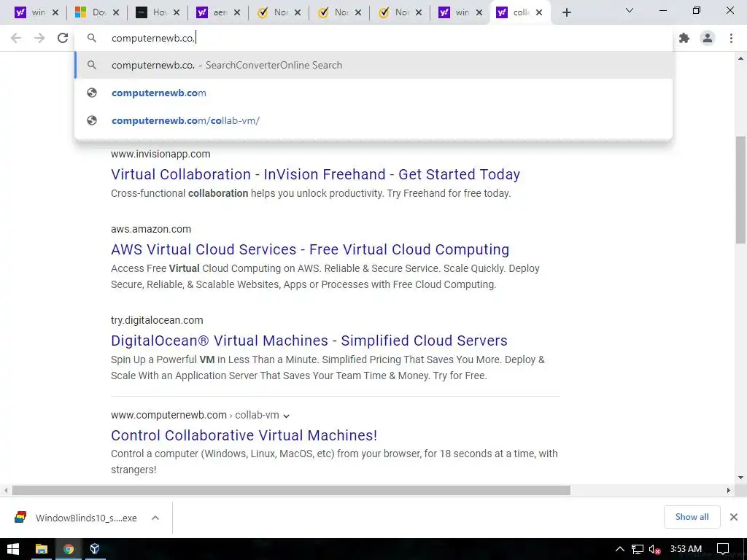Click the scroll right arrow
The image size is (747, 560).
pos(729,490)
